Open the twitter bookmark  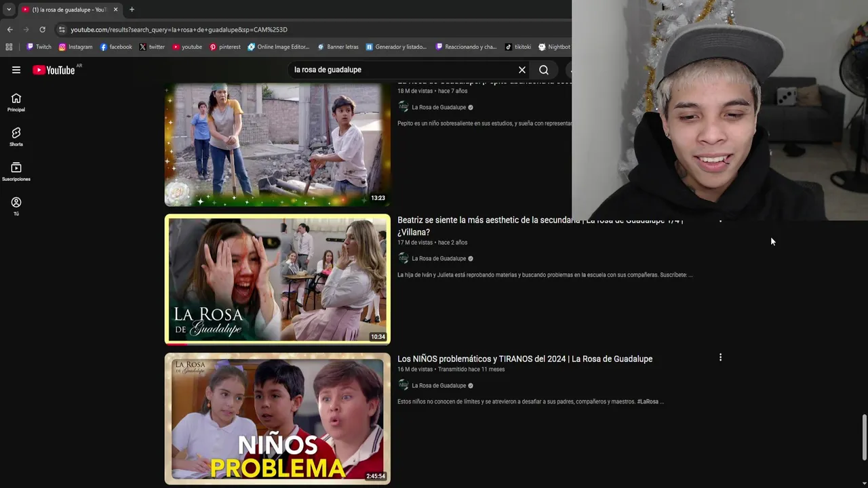click(x=152, y=47)
